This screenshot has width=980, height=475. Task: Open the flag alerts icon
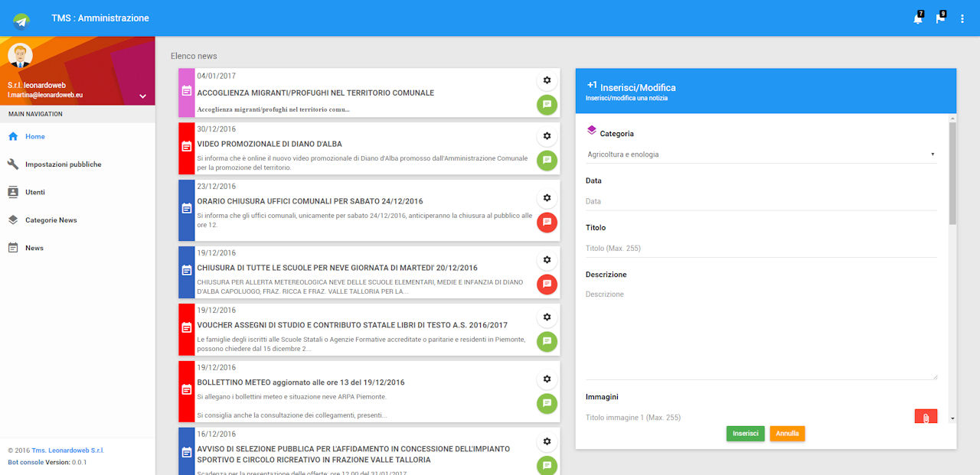[x=939, y=18]
